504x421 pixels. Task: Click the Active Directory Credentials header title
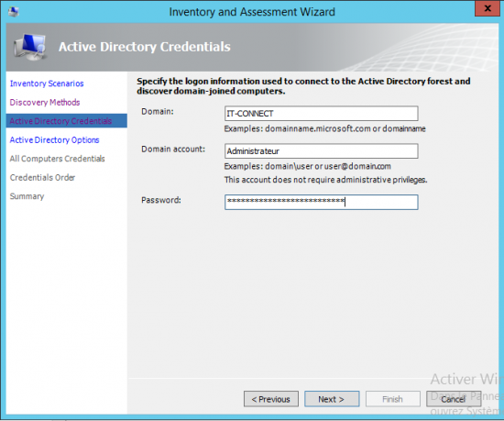[144, 47]
